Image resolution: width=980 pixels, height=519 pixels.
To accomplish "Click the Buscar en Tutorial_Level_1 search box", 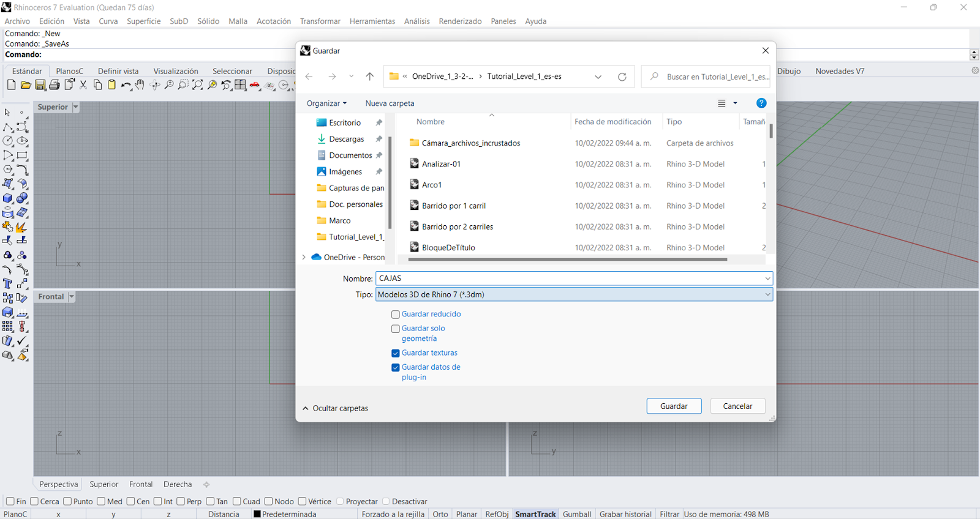I will [706, 77].
